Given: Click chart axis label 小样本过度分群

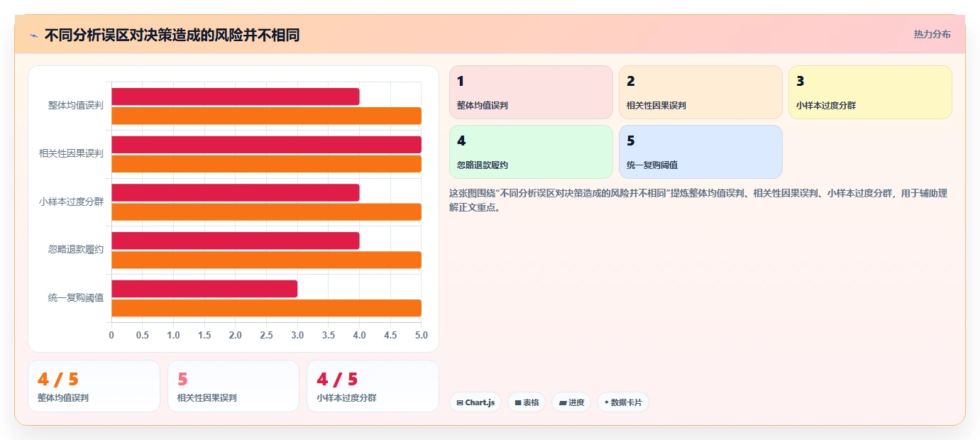Looking at the screenshot, I should tap(71, 202).
